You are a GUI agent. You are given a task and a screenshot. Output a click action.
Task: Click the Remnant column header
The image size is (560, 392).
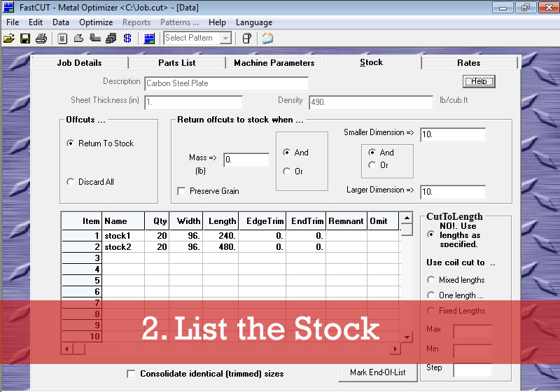(346, 221)
